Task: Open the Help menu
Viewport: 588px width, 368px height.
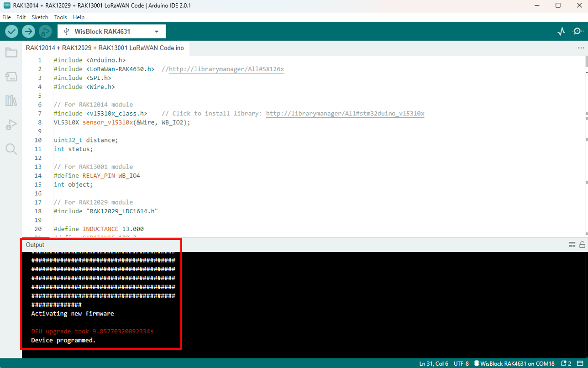Action: coord(79,17)
